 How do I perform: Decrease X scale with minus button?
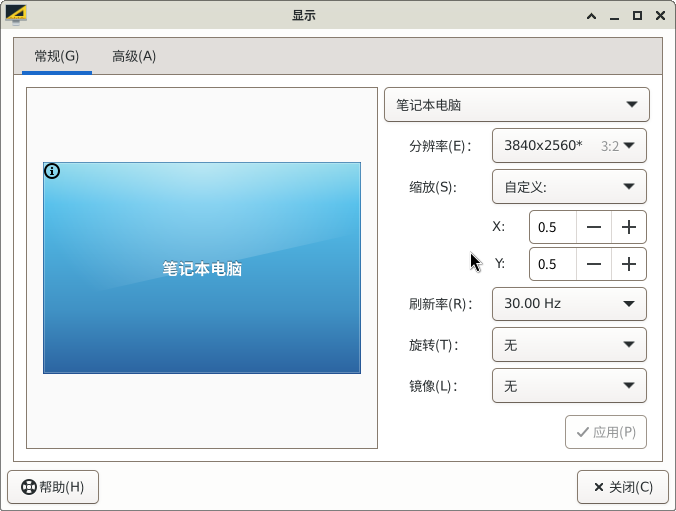(594, 227)
